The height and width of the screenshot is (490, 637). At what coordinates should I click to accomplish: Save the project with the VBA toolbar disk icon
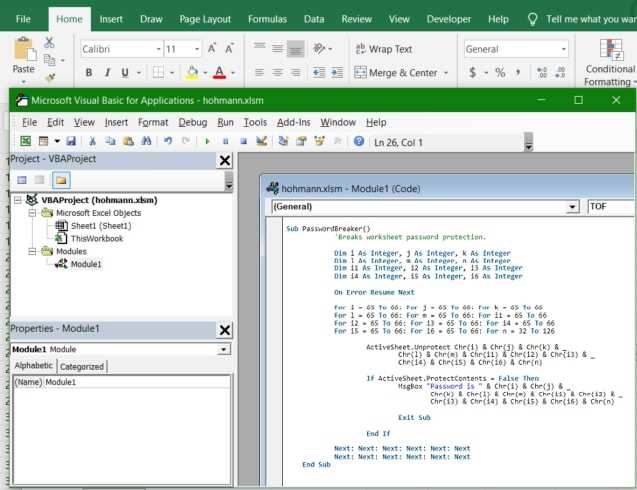(71, 141)
